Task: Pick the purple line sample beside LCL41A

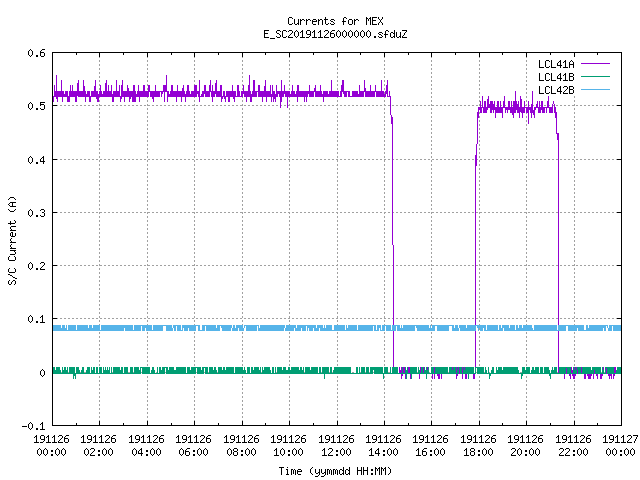Action: tap(595, 64)
